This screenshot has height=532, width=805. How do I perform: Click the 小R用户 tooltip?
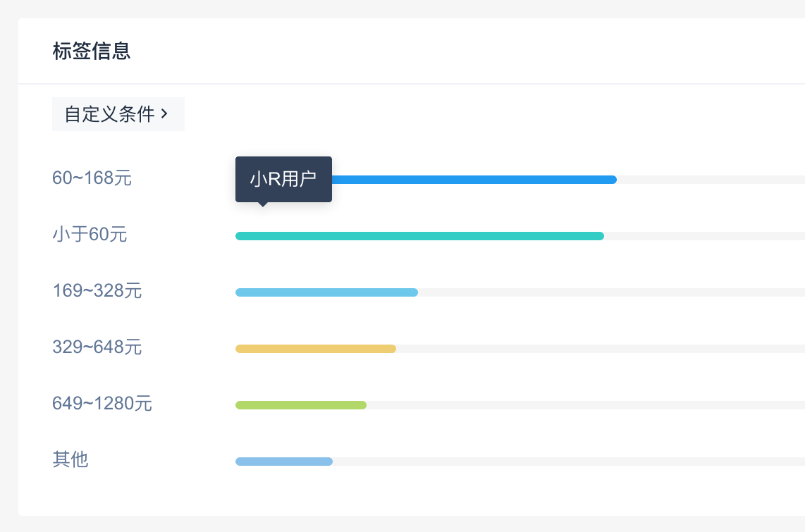pos(283,179)
